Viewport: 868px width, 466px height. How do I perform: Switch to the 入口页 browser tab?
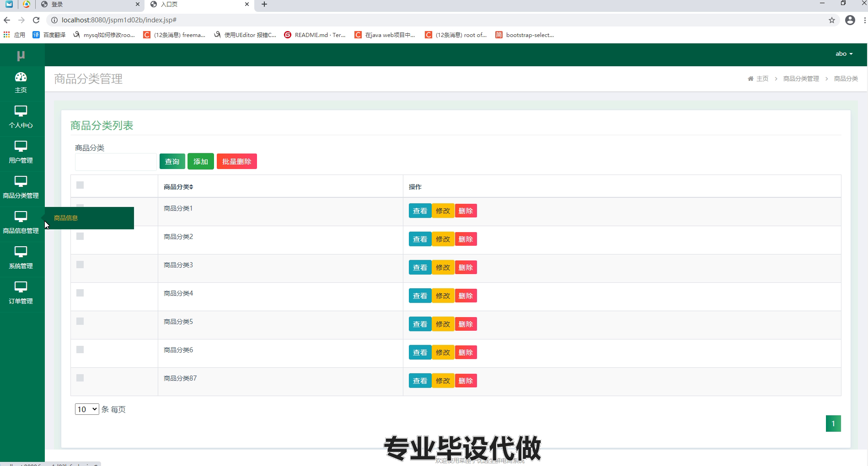click(200, 5)
